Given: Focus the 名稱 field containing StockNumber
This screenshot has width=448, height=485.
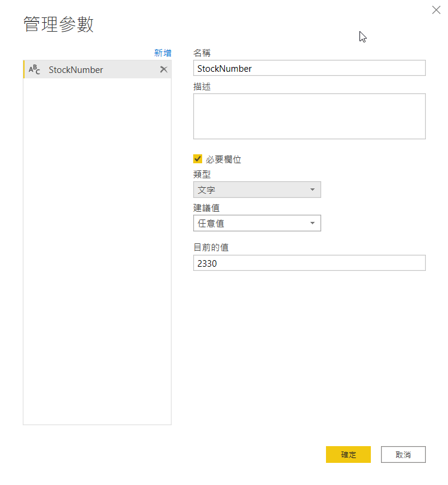Looking at the screenshot, I should click(309, 68).
